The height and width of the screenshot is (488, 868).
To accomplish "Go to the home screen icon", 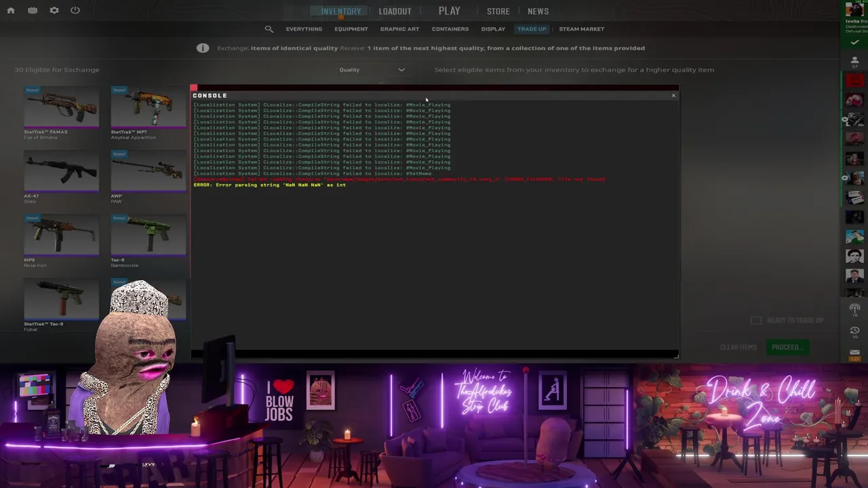I will (11, 11).
